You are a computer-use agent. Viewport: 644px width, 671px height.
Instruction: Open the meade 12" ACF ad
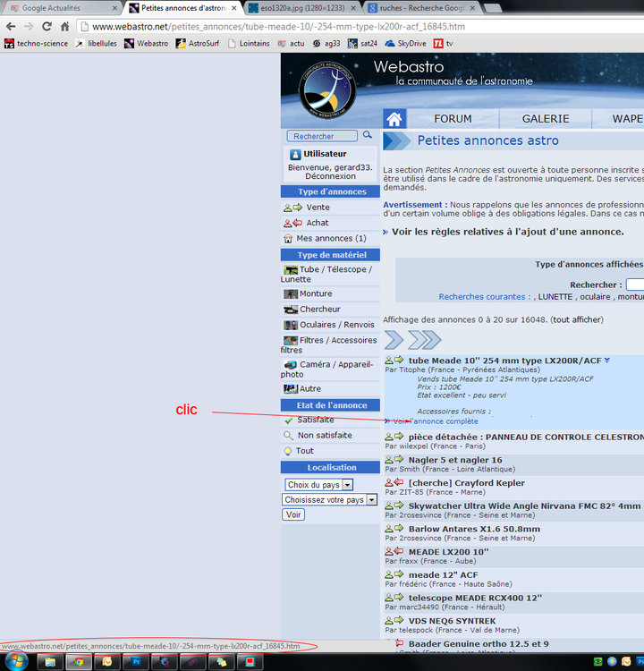coord(443,574)
